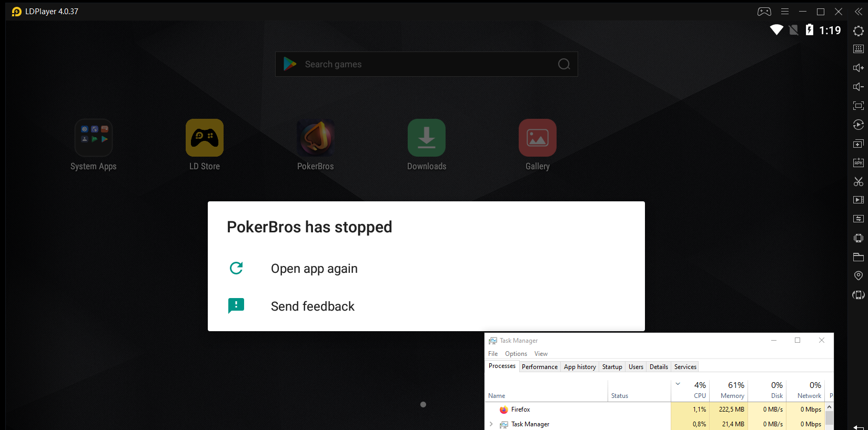Sort processes by Network column
Screen dimensions: 868x430
(805, 391)
